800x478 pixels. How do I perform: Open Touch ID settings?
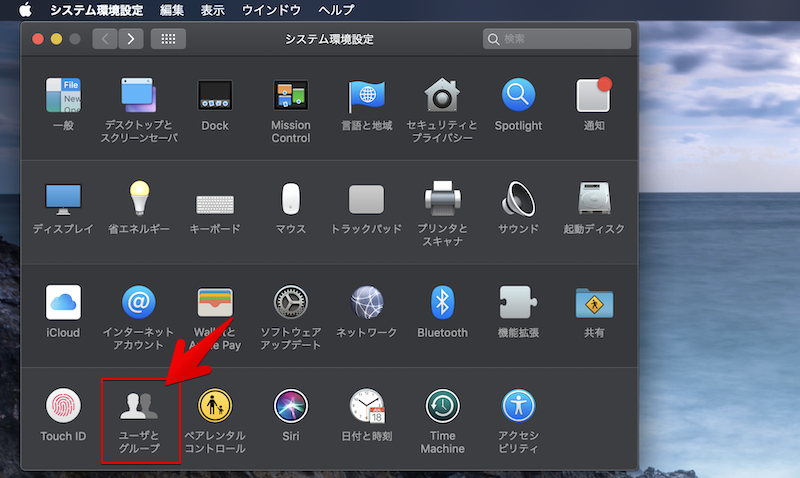(63, 406)
